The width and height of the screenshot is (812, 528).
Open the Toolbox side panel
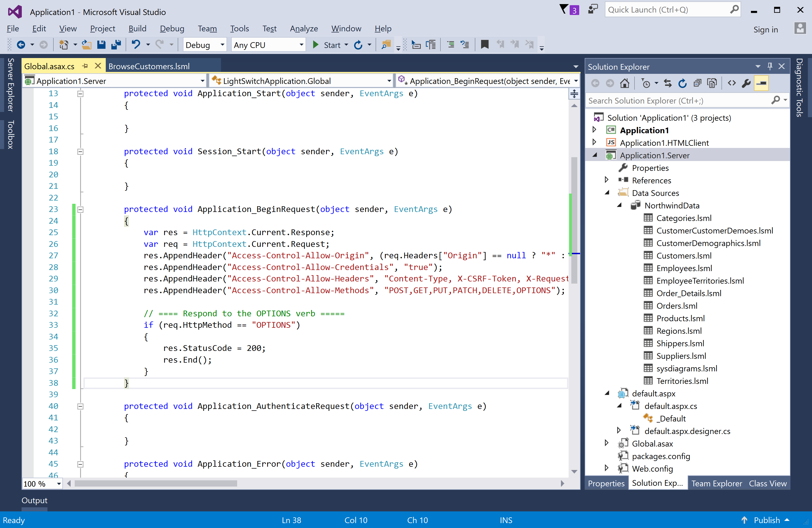pyautogui.click(x=10, y=134)
